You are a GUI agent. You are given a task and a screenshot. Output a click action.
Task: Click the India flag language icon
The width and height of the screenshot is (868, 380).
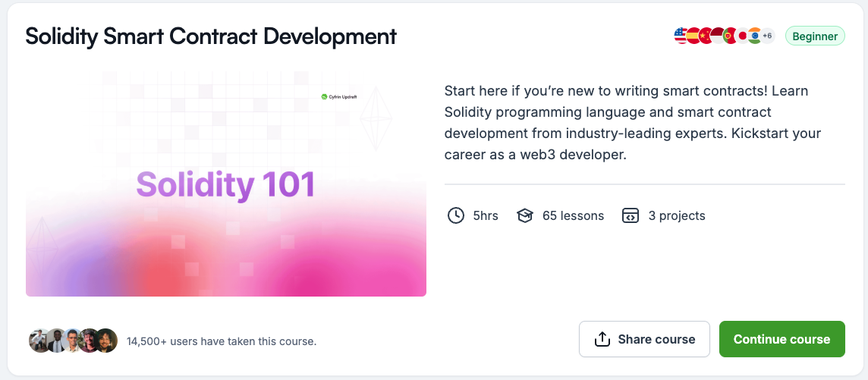754,36
